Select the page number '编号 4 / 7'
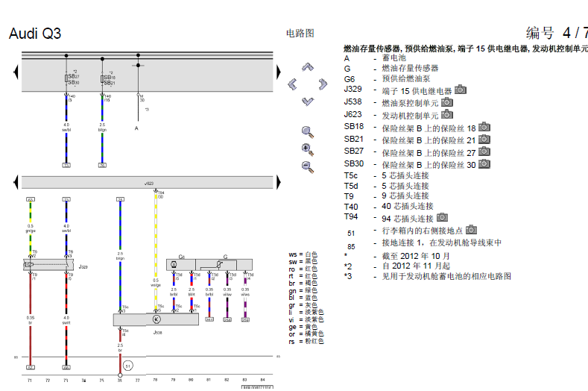Screen dimensions: 588x391 pyautogui.click(x=557, y=33)
